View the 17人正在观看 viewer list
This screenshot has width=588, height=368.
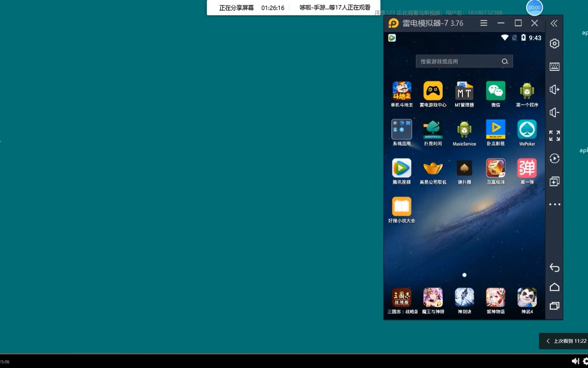pos(335,7)
